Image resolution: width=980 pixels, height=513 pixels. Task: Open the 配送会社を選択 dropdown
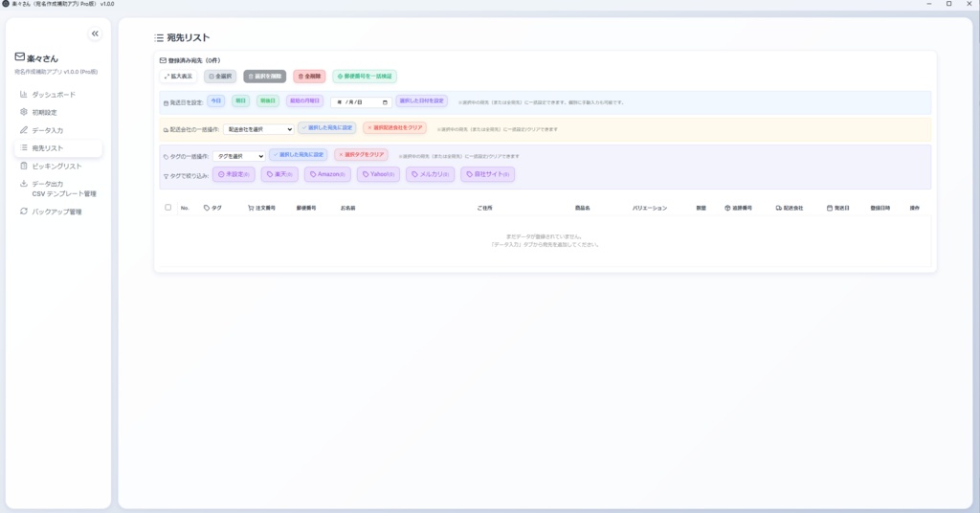pos(258,129)
